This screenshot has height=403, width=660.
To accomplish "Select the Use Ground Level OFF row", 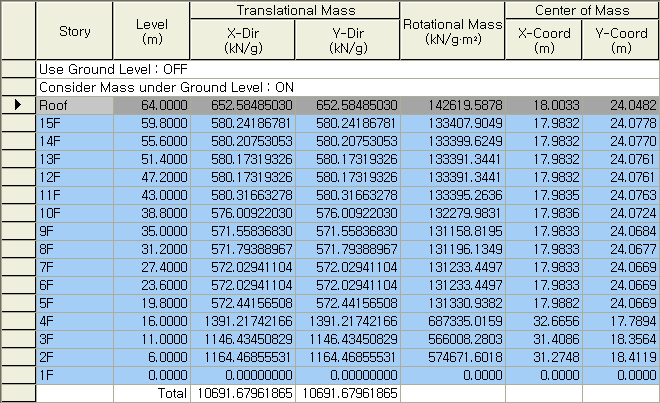I will [x=348, y=69].
